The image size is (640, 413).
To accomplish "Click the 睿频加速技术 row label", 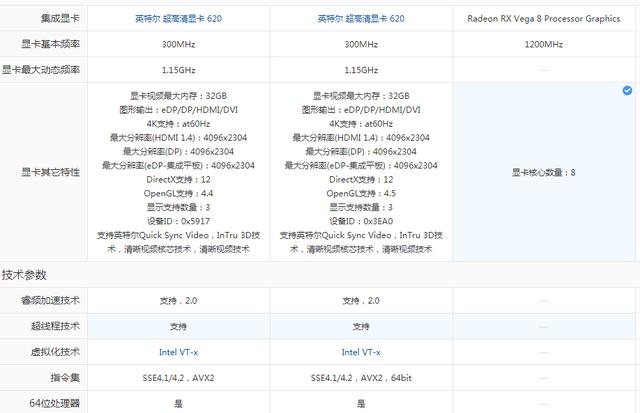I will (51, 301).
